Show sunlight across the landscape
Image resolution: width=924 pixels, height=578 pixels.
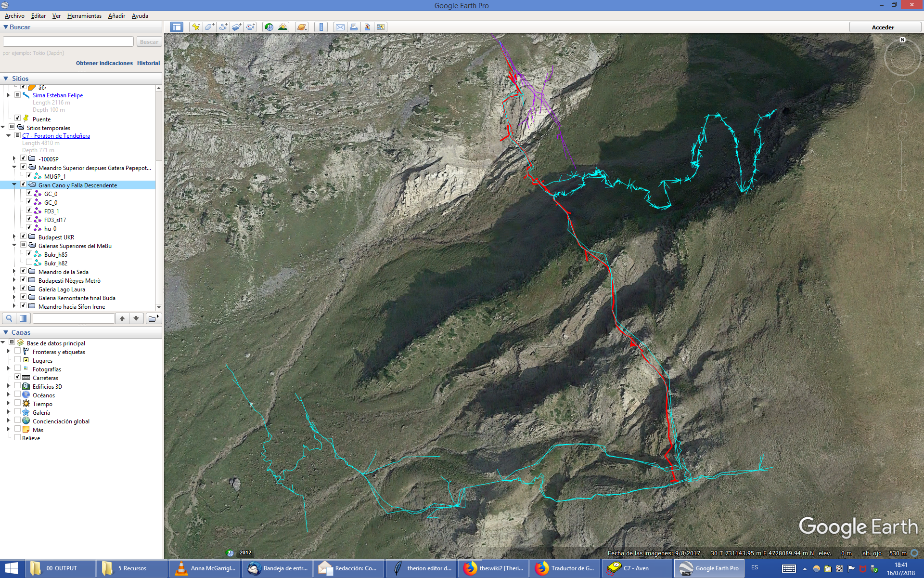282,27
